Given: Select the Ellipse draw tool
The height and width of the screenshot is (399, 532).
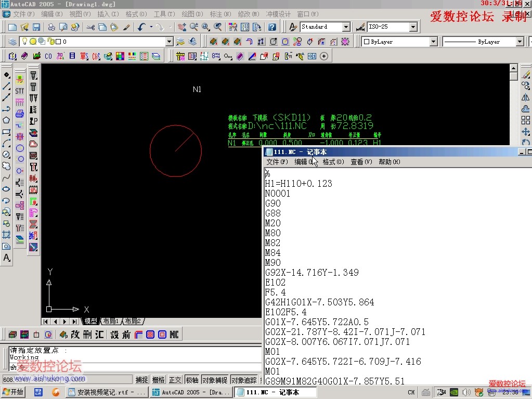Looking at the screenshot, I should (x=6, y=189).
